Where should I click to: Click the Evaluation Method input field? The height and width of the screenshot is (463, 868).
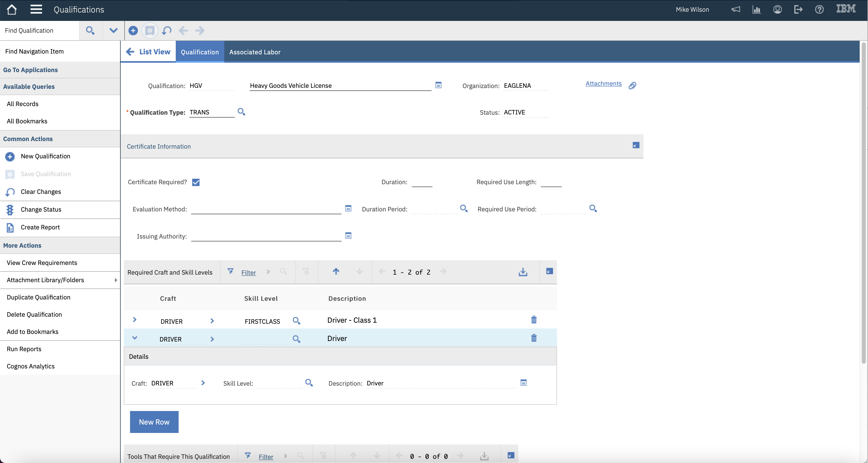tap(266, 209)
